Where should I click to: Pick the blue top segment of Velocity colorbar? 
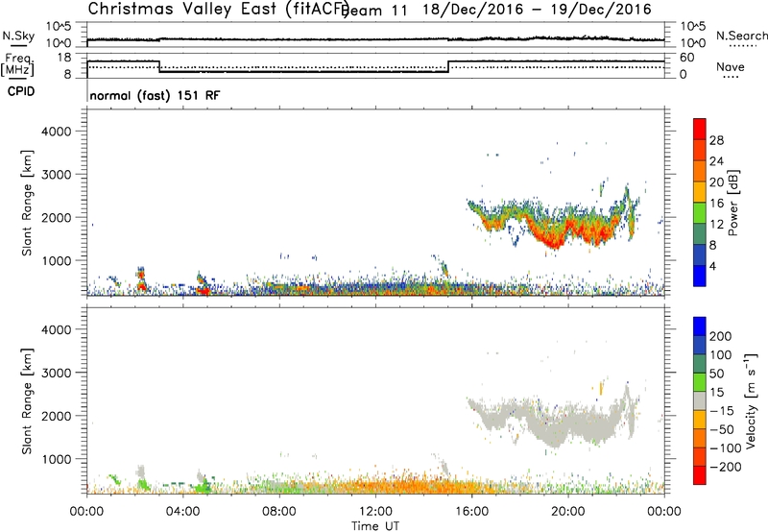coord(700,326)
